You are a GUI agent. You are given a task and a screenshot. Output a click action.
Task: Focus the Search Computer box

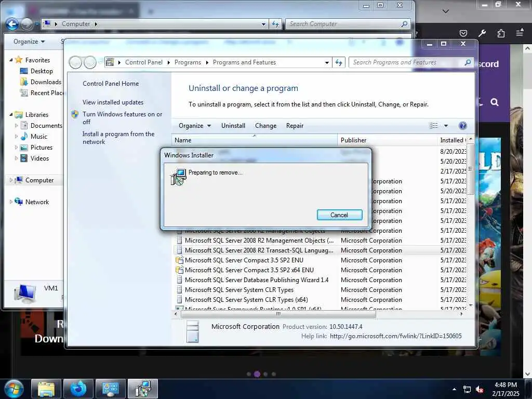[348, 24]
